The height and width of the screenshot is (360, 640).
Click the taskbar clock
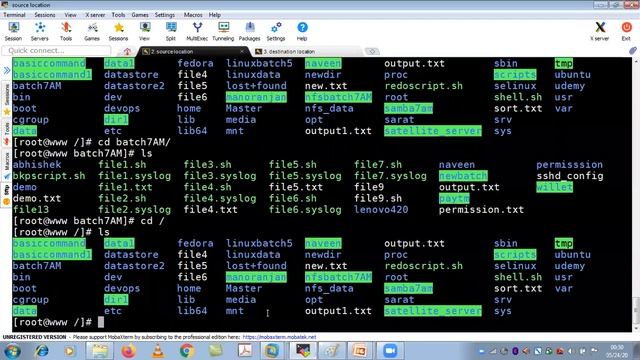[617, 351]
